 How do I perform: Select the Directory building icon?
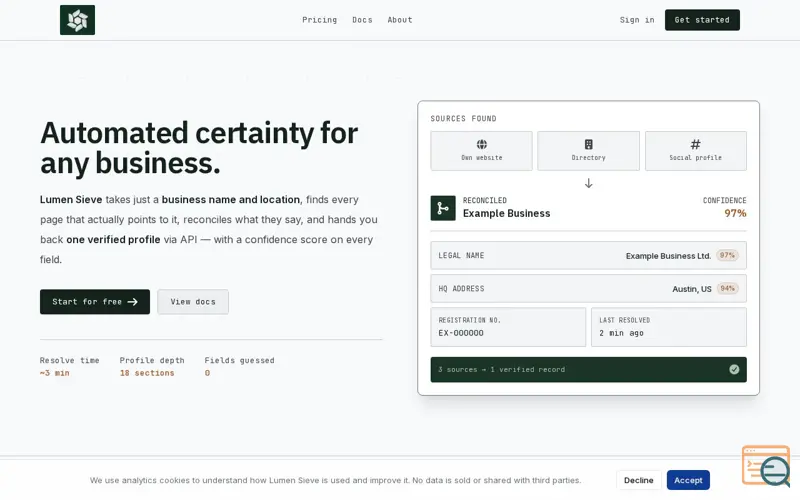point(588,144)
